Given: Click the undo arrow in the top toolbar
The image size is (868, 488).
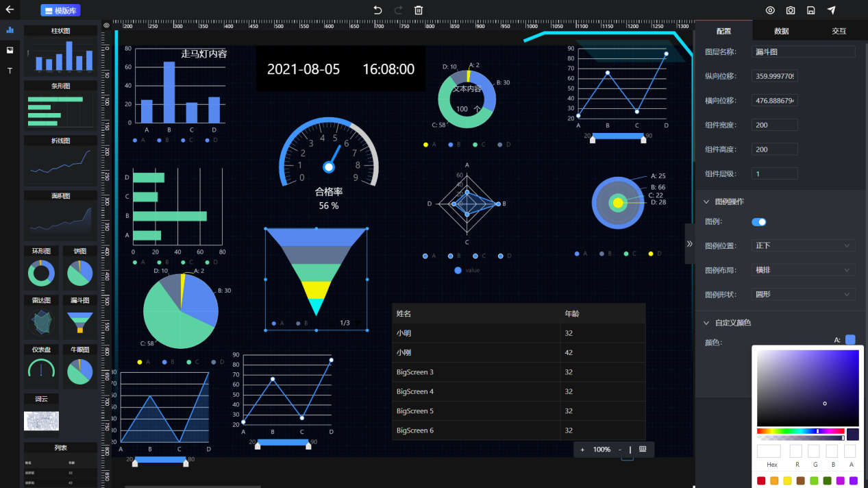Looking at the screenshot, I should [x=377, y=10].
